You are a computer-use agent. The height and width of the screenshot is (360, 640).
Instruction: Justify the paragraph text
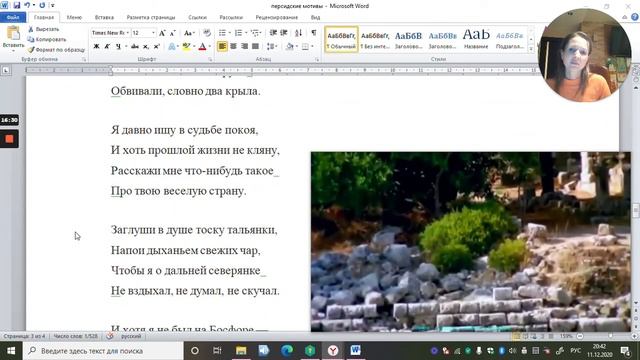coord(256,47)
